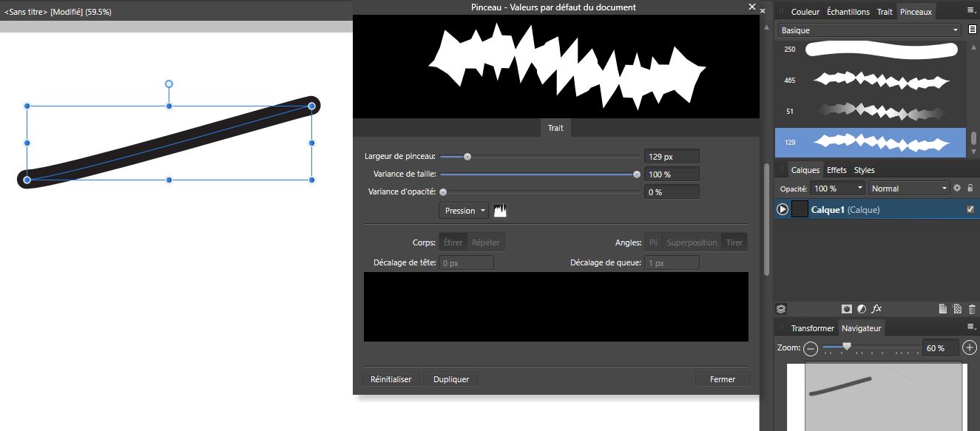The width and height of the screenshot is (980, 431).
Task: Zoom out with minus circle in Navigateur
Action: coord(811,348)
